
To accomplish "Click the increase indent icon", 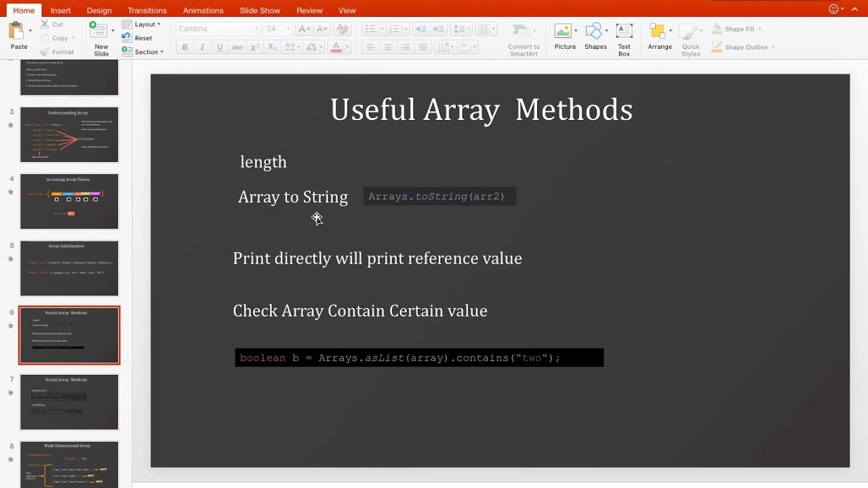I will click(x=439, y=28).
